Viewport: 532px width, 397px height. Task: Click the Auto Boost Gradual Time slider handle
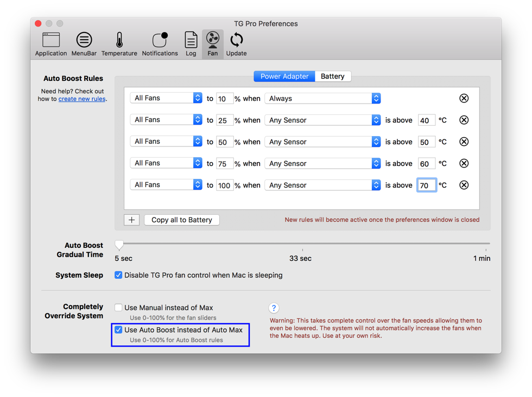(119, 245)
